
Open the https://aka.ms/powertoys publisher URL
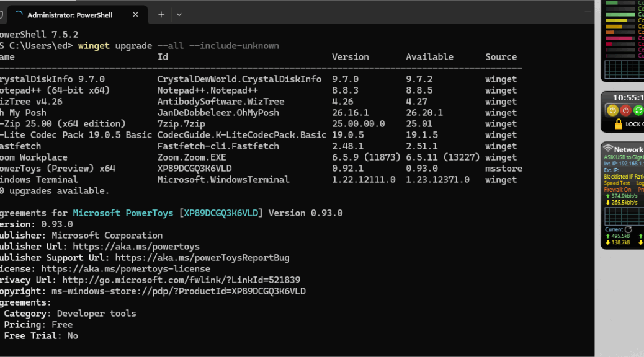(136, 247)
